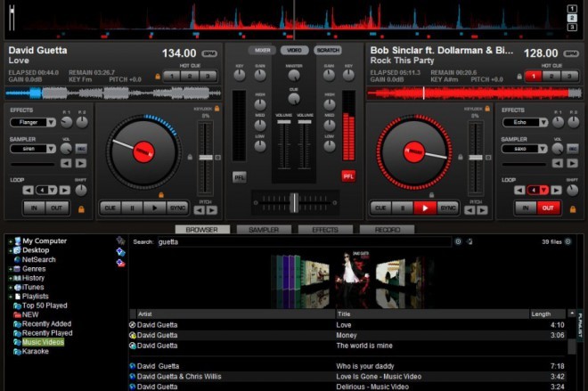Select waveform zoom level 1
Screen dimensions: 588x391
pos(572,9)
